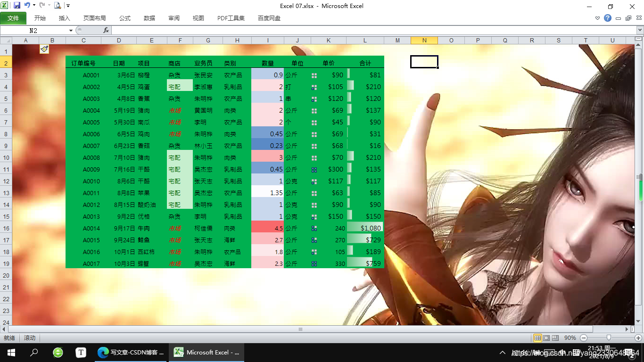Click the $1,080 total cell
The image size is (644, 362).
[365, 228]
